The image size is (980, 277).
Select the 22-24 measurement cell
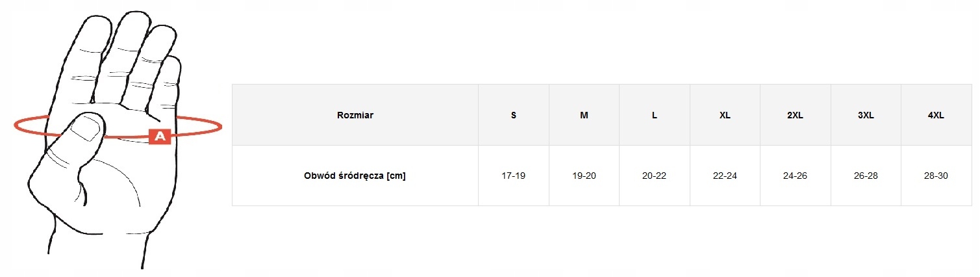(725, 176)
